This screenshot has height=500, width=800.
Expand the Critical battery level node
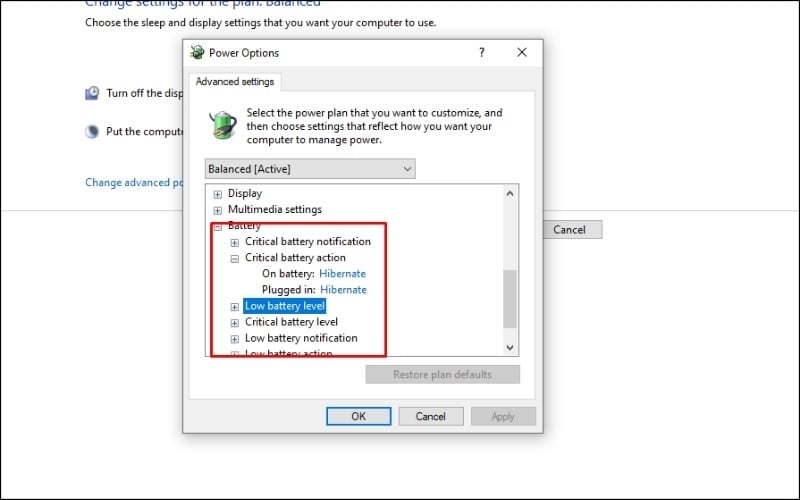click(x=235, y=323)
